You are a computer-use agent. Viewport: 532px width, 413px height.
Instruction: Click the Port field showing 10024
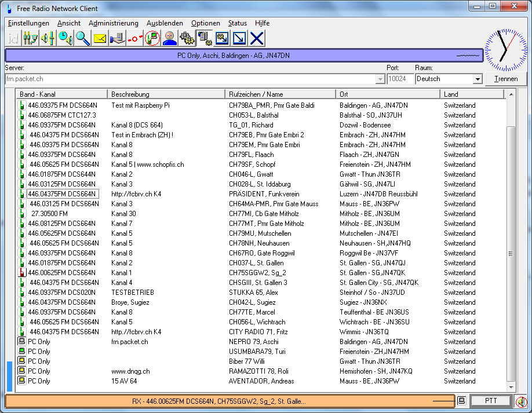pyautogui.click(x=400, y=79)
